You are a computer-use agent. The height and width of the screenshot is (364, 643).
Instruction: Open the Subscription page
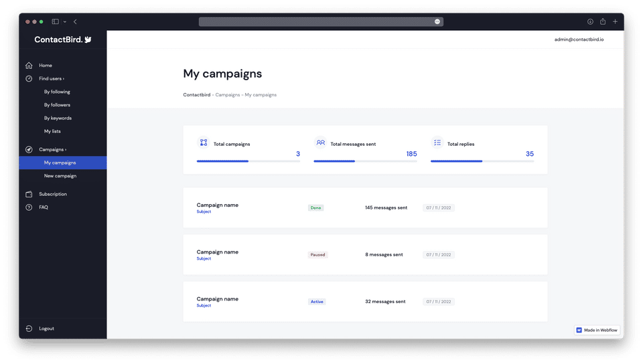tap(53, 194)
